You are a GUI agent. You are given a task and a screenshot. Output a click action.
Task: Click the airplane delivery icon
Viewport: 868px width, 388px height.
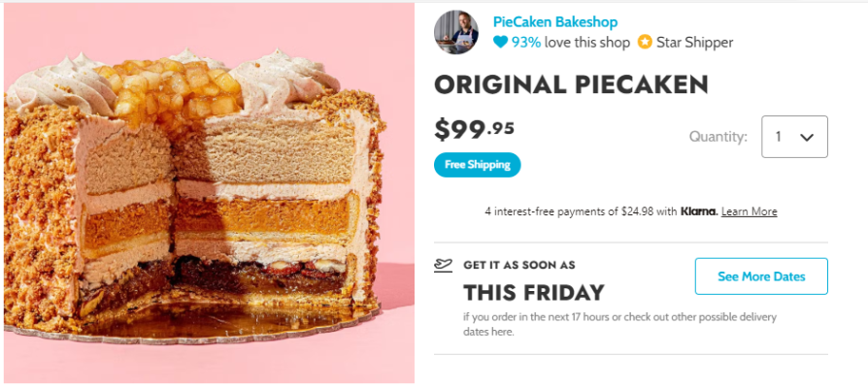pyautogui.click(x=444, y=266)
